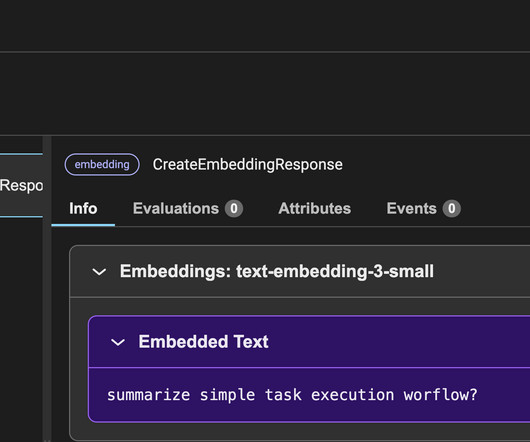This screenshot has width=530, height=442.
Task: Click the purple Embedded Text card body
Action: [309, 395]
